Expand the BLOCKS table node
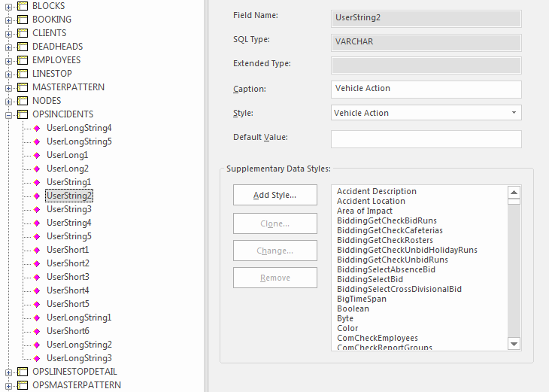 tap(8, 7)
